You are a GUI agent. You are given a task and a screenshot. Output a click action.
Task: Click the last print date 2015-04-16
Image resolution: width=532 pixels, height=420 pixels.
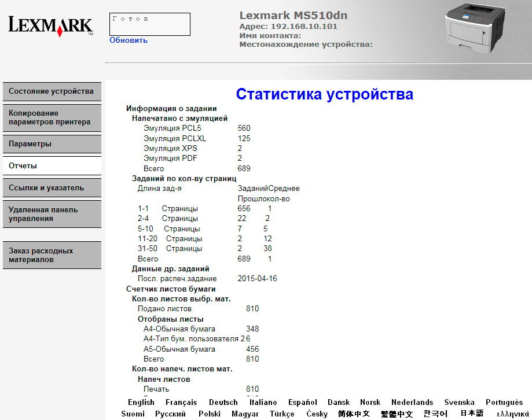click(257, 279)
